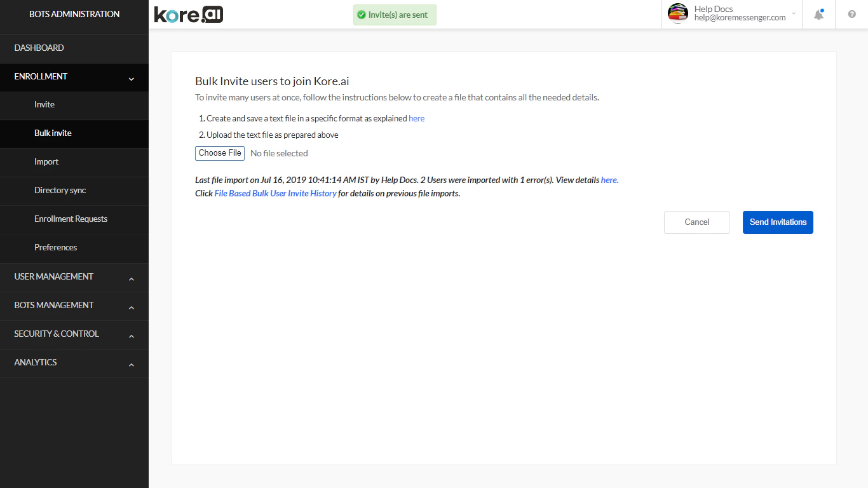Expand the Analytics chevron
The width and height of the screenshot is (868, 488).
(x=132, y=365)
